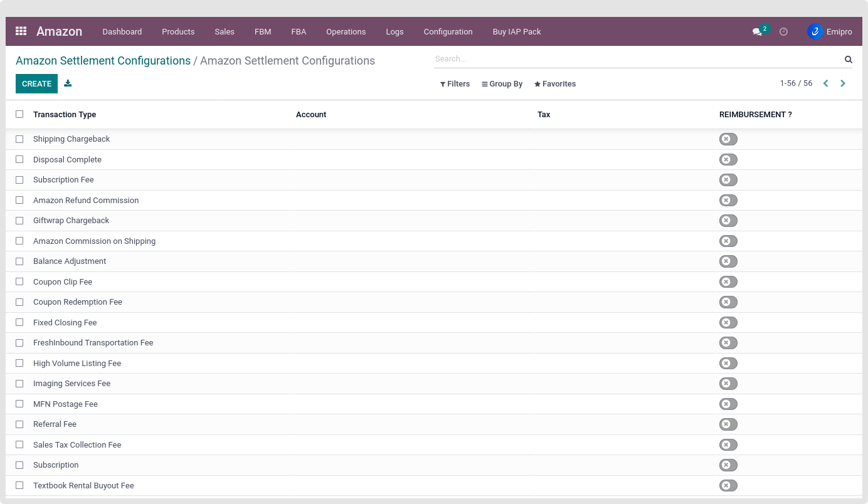The image size is (868, 504).
Task: Open the activities clock icon
Action: coord(783,31)
